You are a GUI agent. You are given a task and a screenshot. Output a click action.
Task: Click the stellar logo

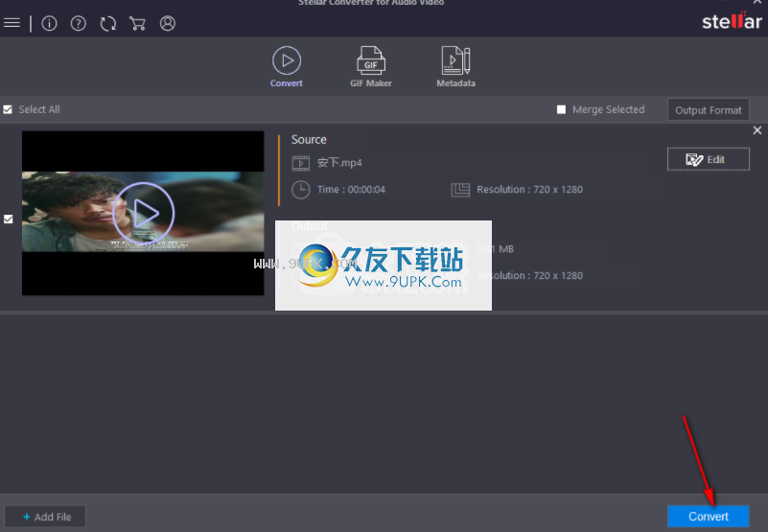click(732, 21)
